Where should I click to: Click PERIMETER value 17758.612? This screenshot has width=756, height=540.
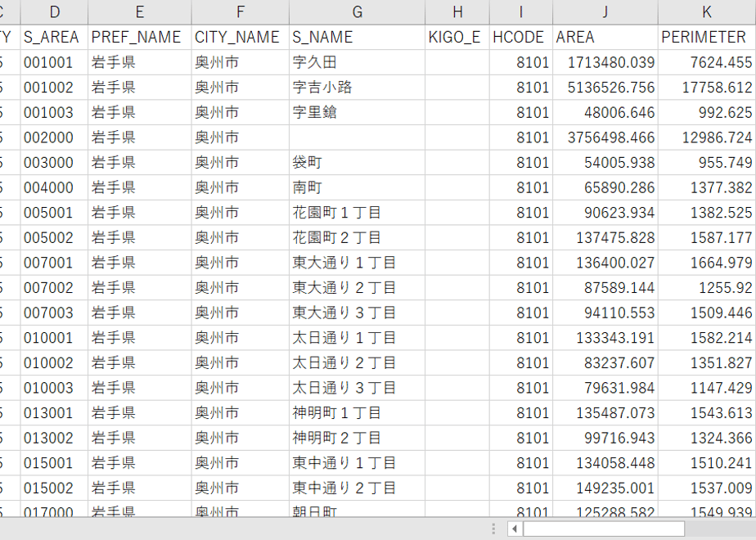coord(707,88)
